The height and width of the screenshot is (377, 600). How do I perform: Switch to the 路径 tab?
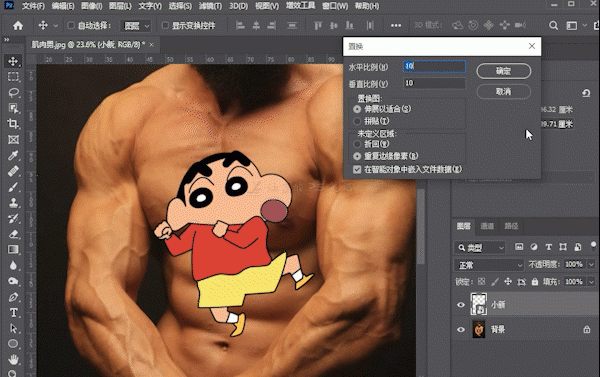pyautogui.click(x=511, y=226)
